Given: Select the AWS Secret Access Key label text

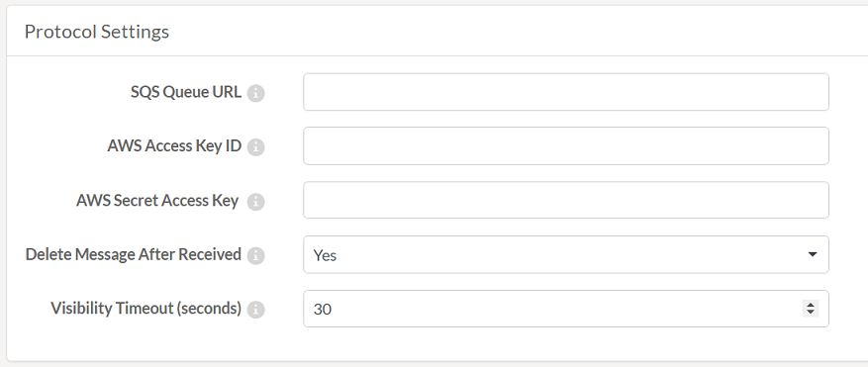Looking at the screenshot, I should coord(157,201).
